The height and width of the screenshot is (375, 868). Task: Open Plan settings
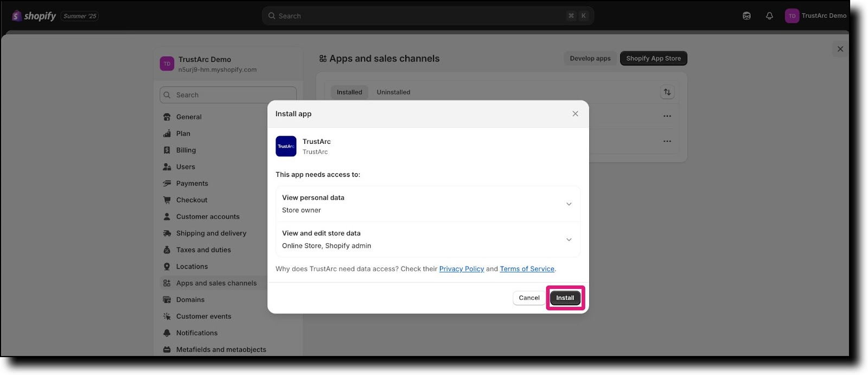(183, 134)
